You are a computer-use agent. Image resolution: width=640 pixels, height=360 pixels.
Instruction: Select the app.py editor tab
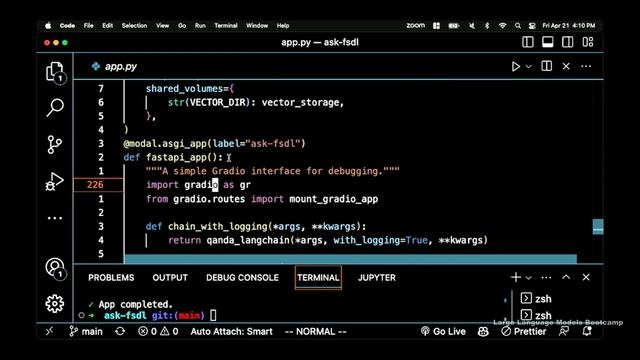115,67
